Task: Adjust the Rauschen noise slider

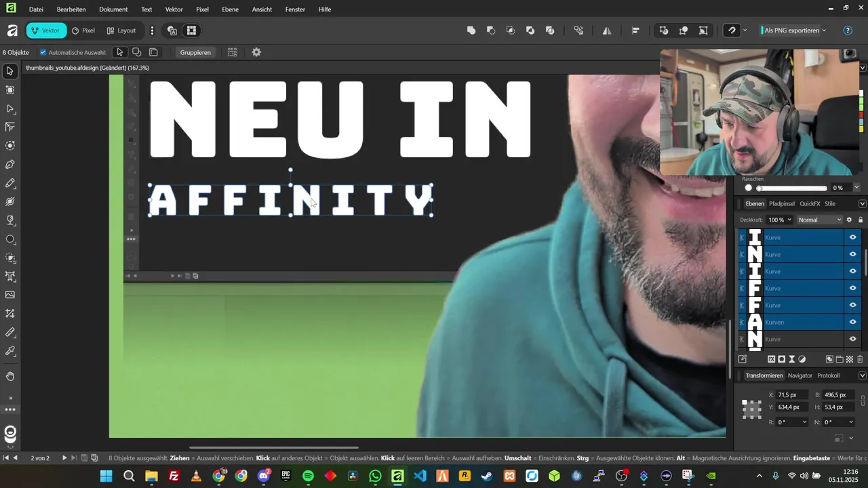Action: coord(791,188)
